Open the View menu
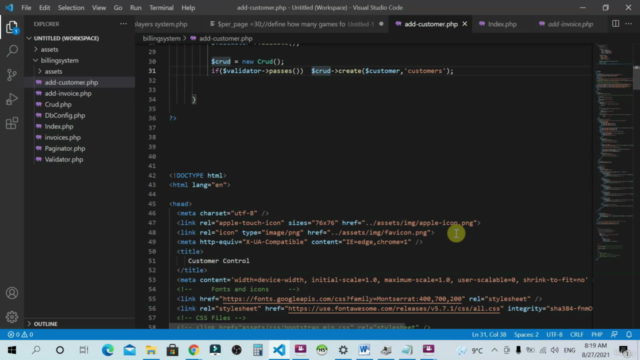The image size is (640, 360). (99, 8)
